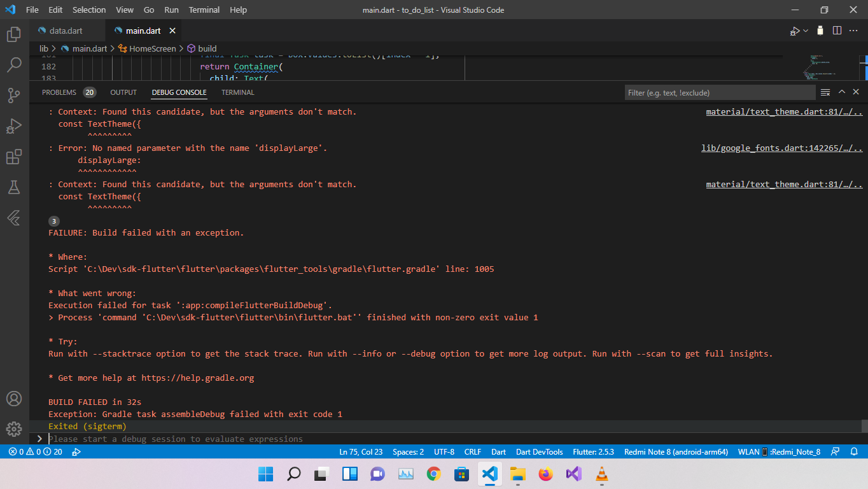Click WLAN :Redmi_Note_8 status item
This screenshot has height=489, width=868.
pyautogui.click(x=779, y=452)
